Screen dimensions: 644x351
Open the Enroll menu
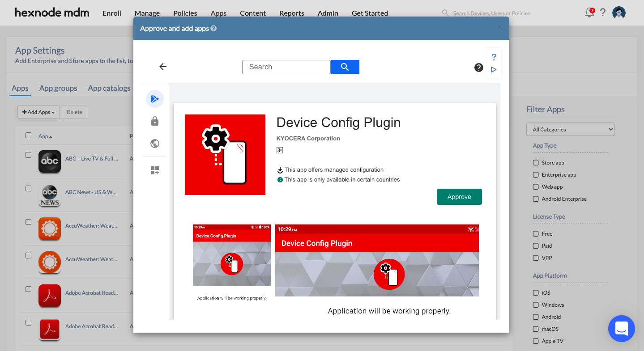(112, 13)
